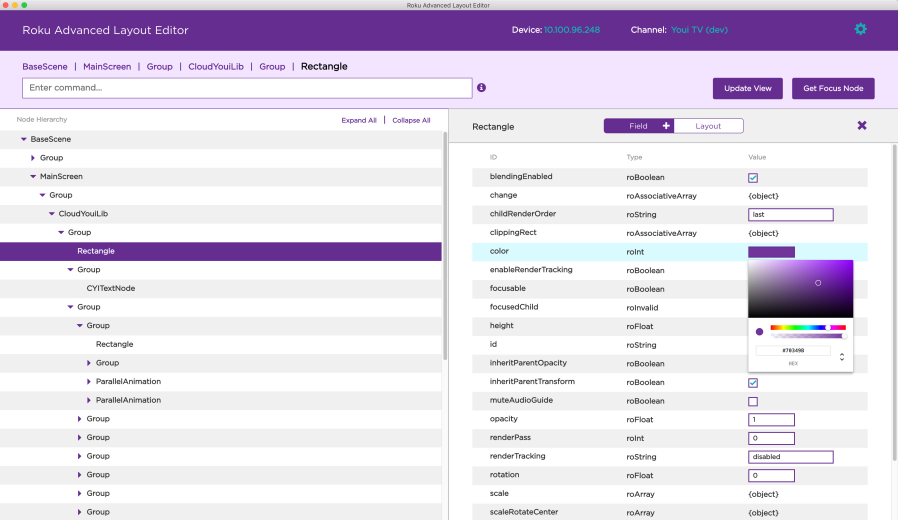Go to CloudYouiLib in breadcrumb

[x=216, y=66]
